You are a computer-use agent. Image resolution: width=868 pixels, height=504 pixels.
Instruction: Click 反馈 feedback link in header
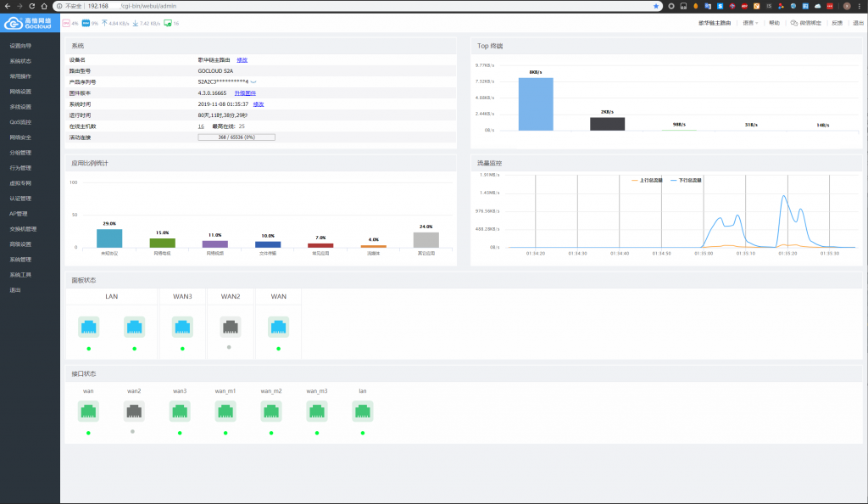(x=837, y=23)
